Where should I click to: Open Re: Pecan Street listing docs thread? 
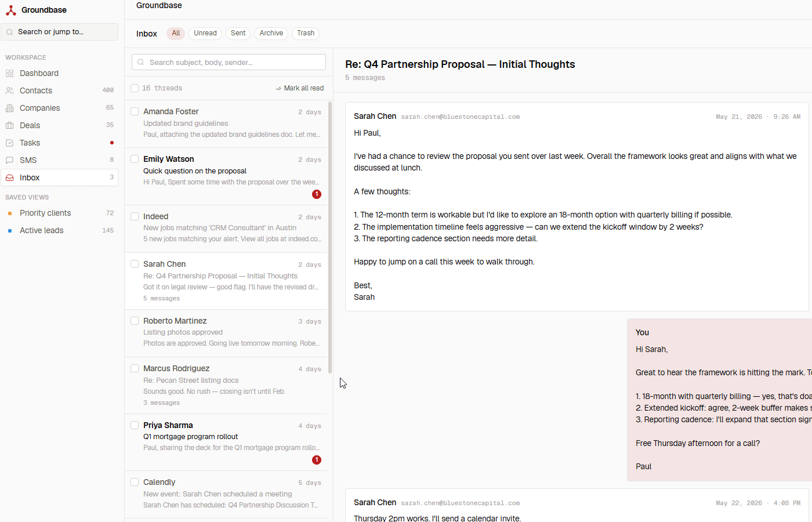(226, 385)
